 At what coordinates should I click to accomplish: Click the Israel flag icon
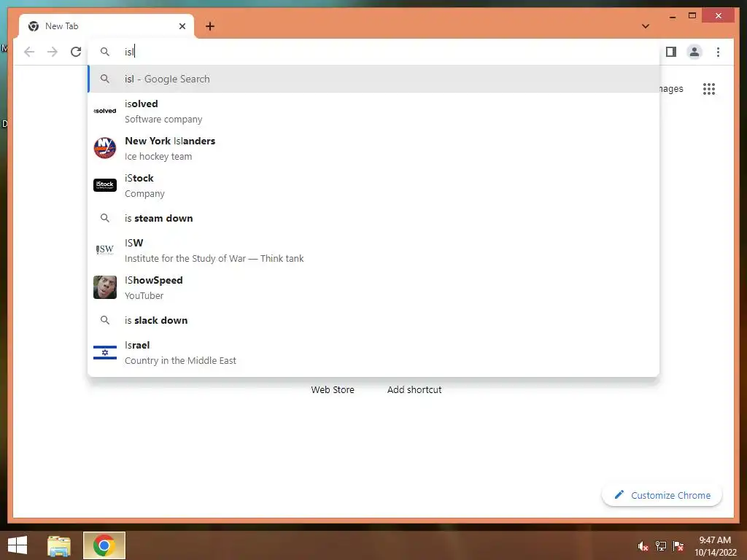(x=105, y=352)
